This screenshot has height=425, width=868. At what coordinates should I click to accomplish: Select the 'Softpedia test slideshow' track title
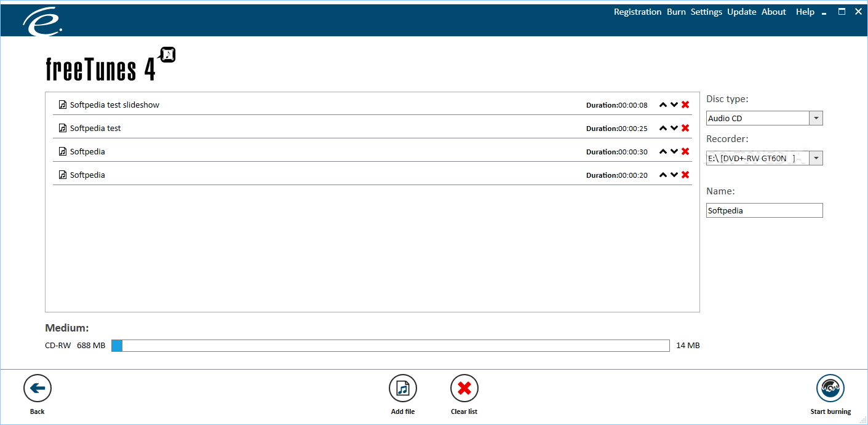114,105
